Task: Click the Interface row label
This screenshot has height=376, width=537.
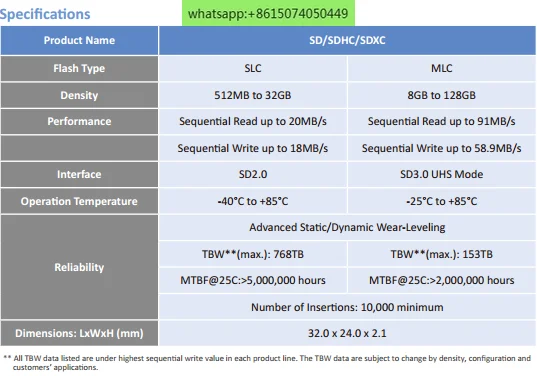Action: tap(79, 175)
